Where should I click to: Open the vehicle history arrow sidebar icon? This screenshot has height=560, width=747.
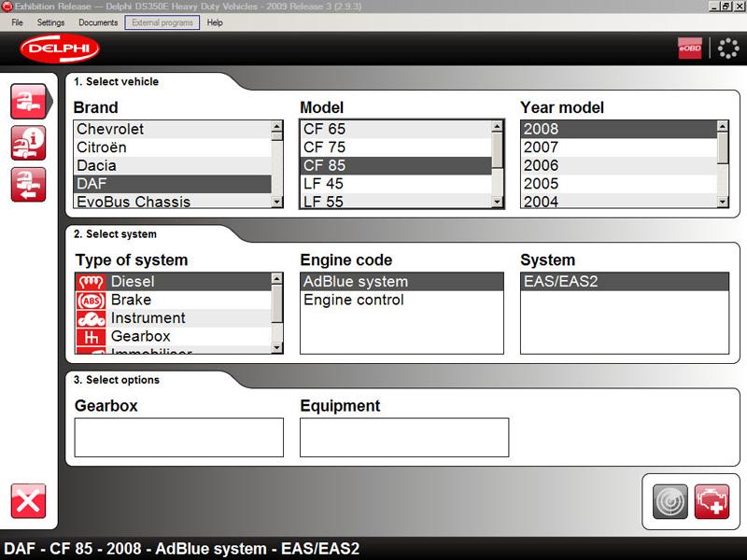click(x=29, y=185)
